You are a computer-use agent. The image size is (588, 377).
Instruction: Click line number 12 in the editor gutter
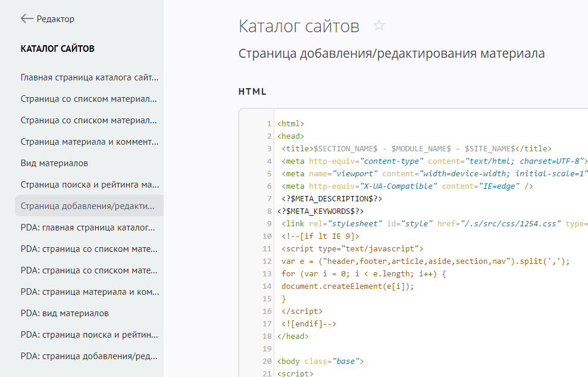coord(267,261)
